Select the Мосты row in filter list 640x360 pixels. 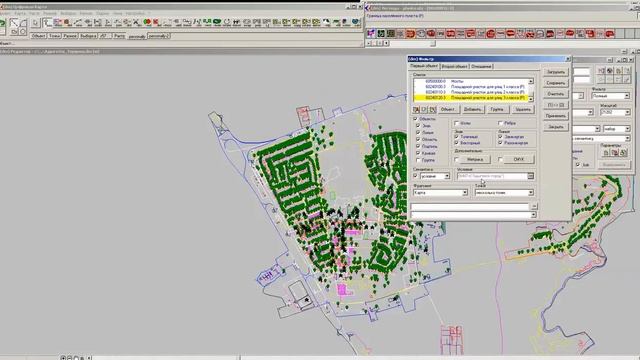click(x=471, y=81)
